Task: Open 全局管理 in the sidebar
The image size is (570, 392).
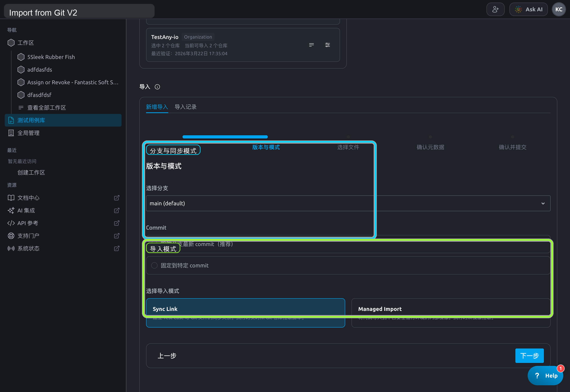Action: (63, 133)
